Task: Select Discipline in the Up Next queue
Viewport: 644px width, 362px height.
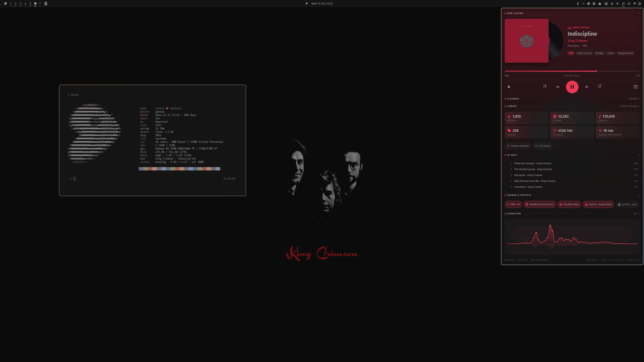Action: [573, 175]
